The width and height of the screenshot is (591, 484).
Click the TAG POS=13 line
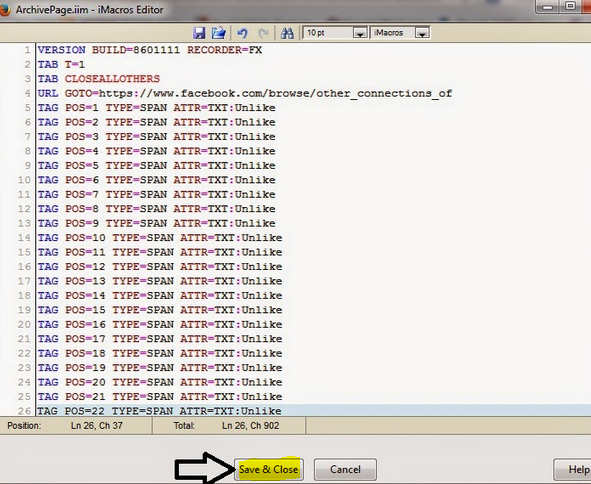(x=160, y=281)
